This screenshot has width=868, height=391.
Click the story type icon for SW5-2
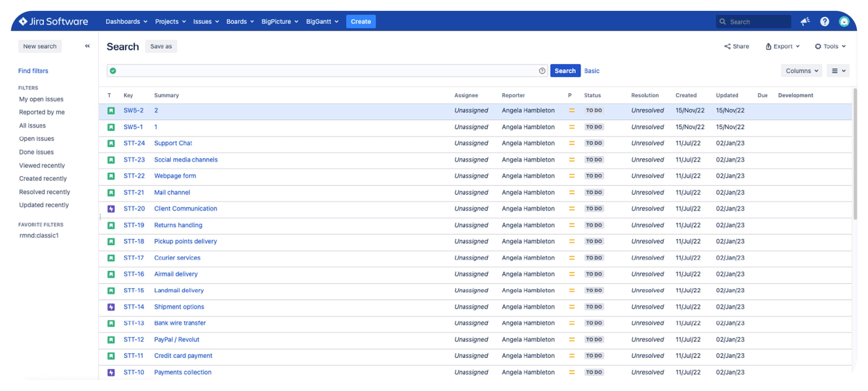[x=111, y=110]
